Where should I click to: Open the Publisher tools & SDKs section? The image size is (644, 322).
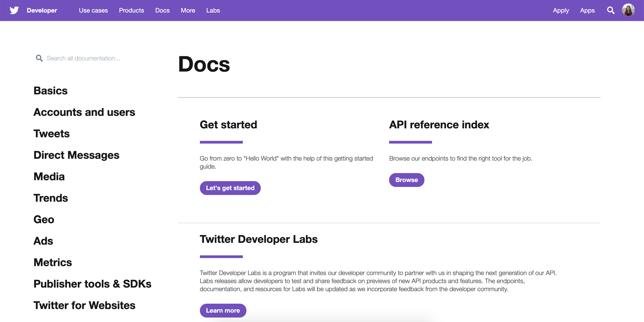(x=92, y=284)
